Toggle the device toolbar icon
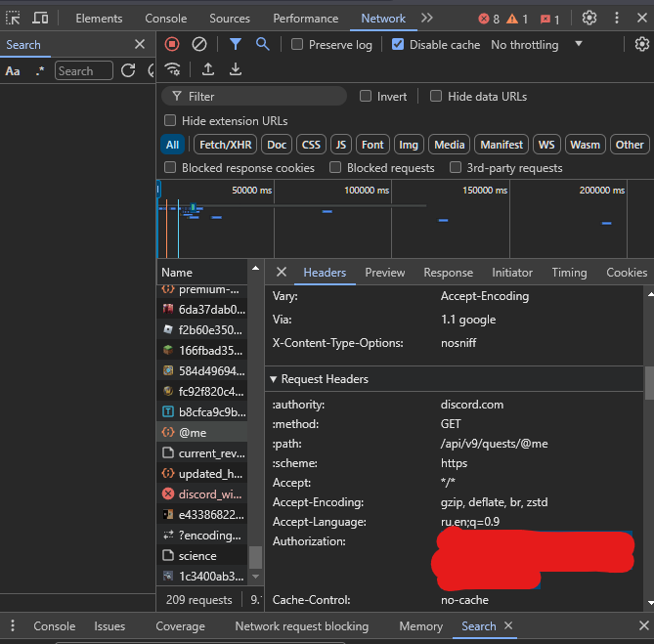The width and height of the screenshot is (654, 644). click(40, 19)
